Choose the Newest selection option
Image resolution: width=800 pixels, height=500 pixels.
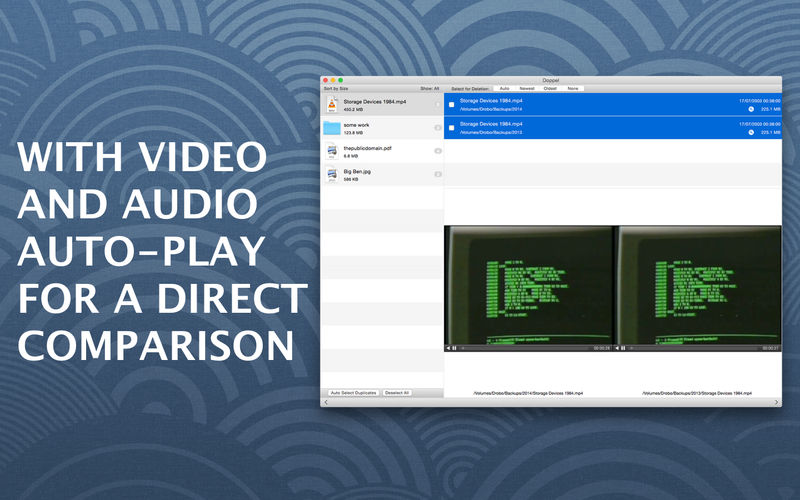tap(527, 89)
